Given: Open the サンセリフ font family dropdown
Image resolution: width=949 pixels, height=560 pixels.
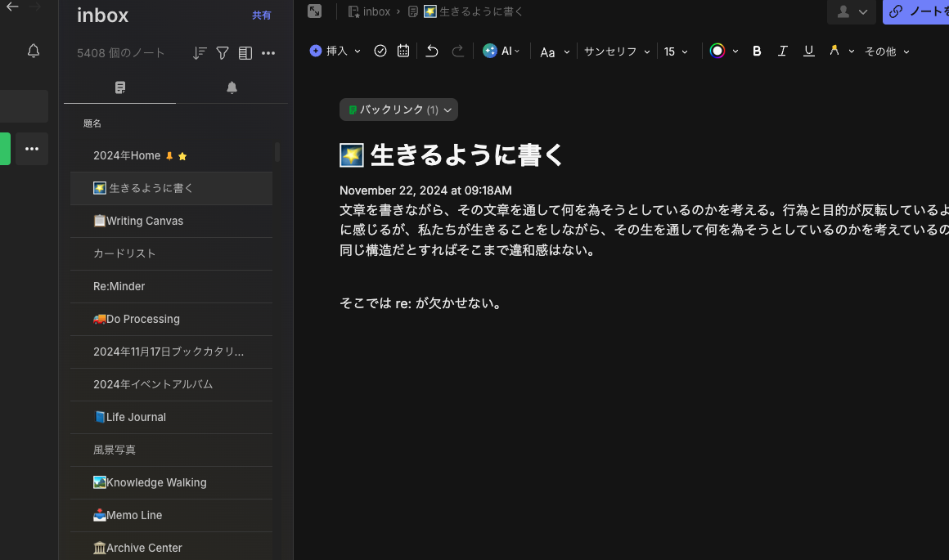Looking at the screenshot, I should tap(617, 52).
